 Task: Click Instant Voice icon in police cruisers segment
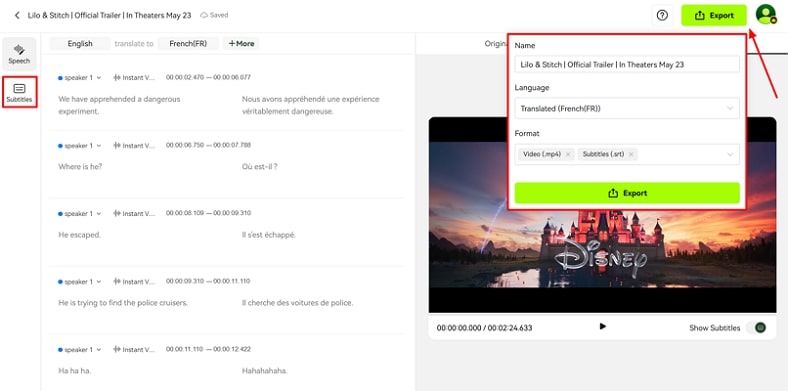coord(118,282)
